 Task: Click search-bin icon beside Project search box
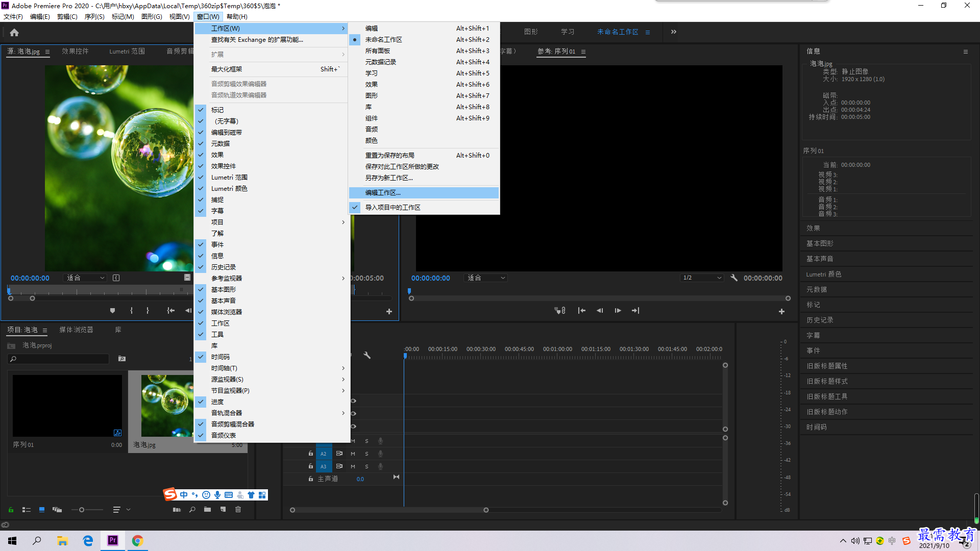(122, 359)
